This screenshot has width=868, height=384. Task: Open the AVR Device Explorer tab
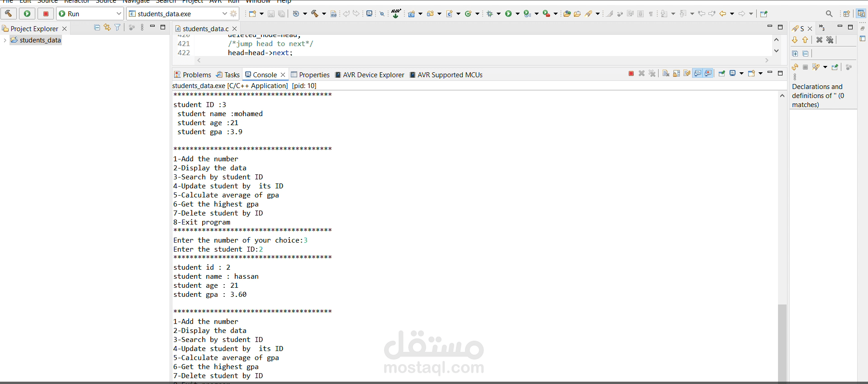pyautogui.click(x=369, y=75)
